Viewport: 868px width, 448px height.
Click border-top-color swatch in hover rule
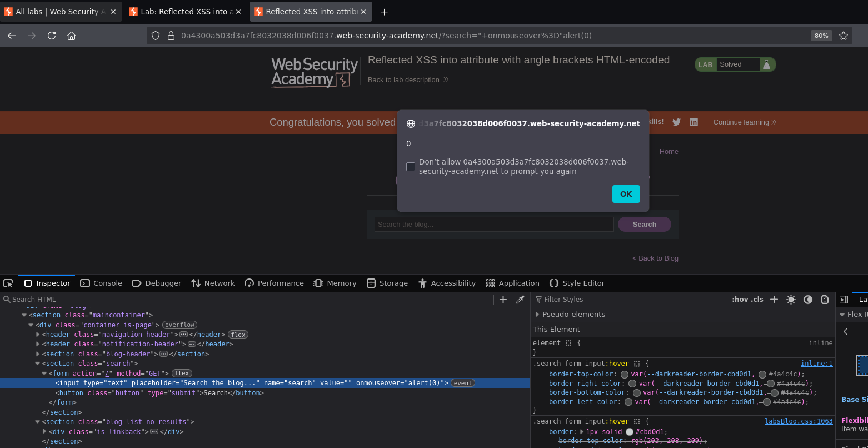click(x=625, y=375)
